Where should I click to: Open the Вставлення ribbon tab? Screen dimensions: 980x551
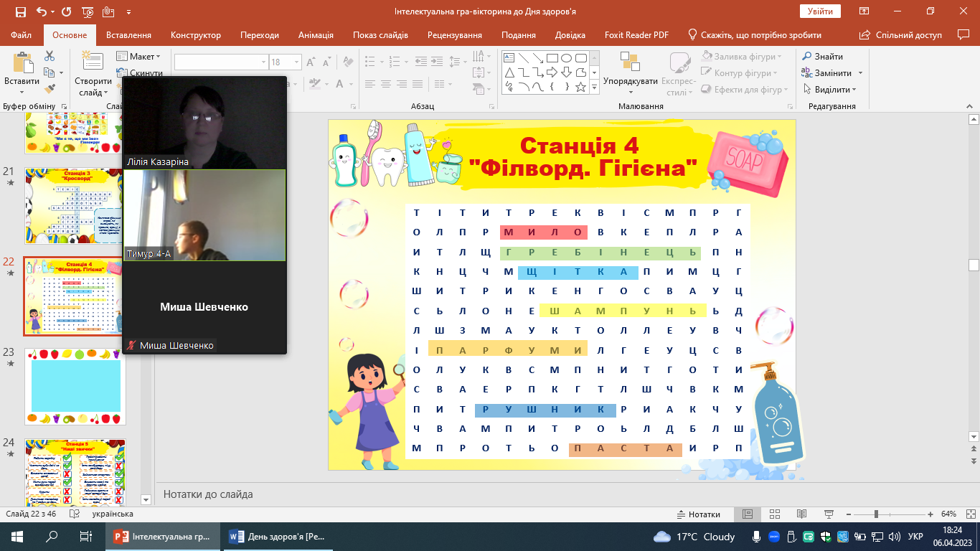(x=128, y=35)
